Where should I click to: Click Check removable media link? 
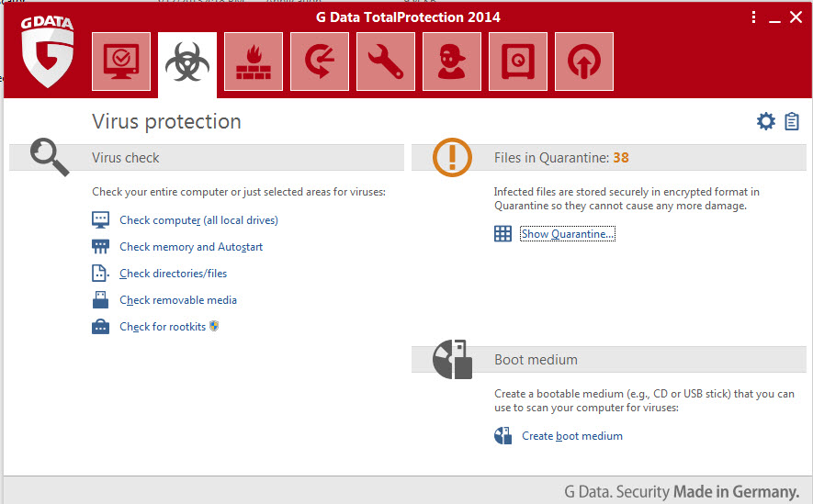[x=178, y=300]
